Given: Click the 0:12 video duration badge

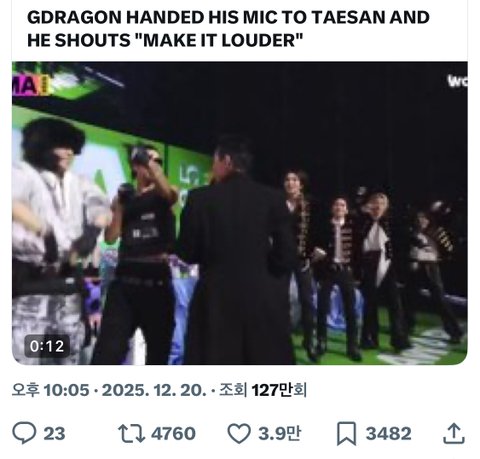Looking at the screenshot, I should (x=47, y=346).
